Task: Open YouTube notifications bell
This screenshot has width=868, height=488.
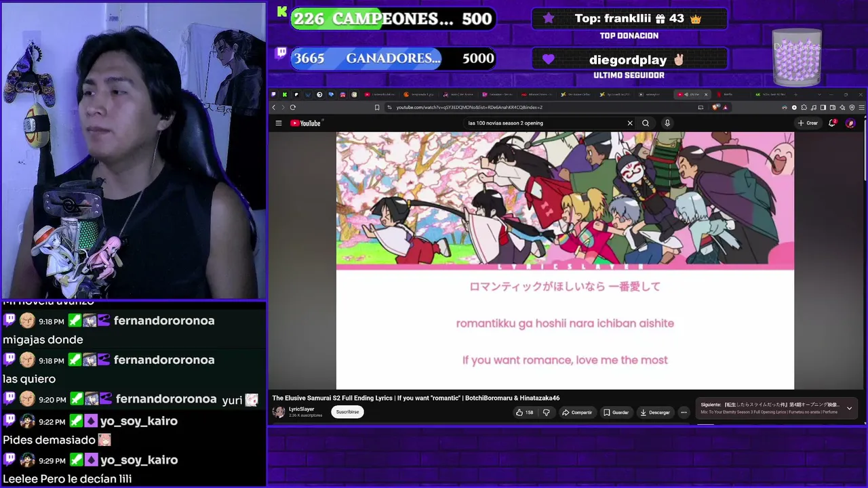Action: tap(832, 123)
